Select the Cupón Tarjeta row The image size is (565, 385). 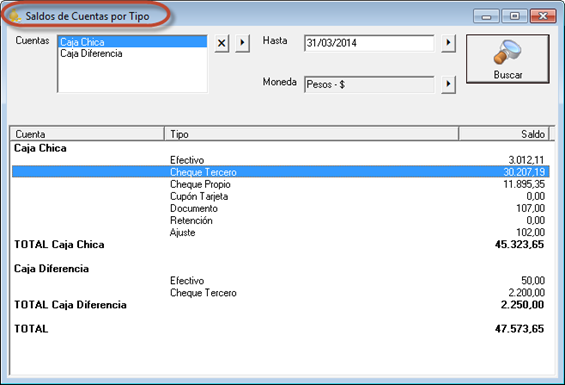tap(281, 196)
